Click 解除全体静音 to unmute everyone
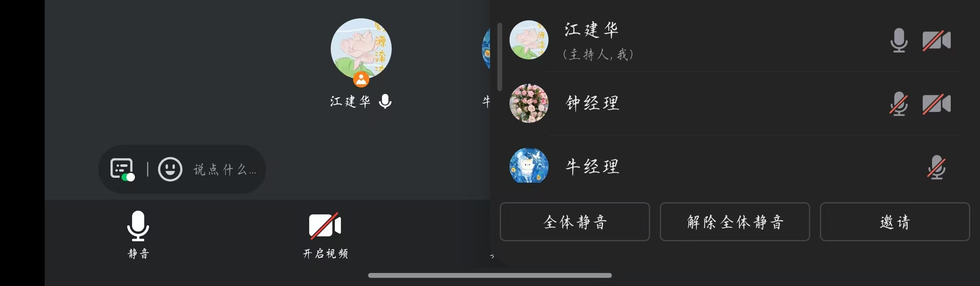Screen dimensions: 980x286 (735, 222)
